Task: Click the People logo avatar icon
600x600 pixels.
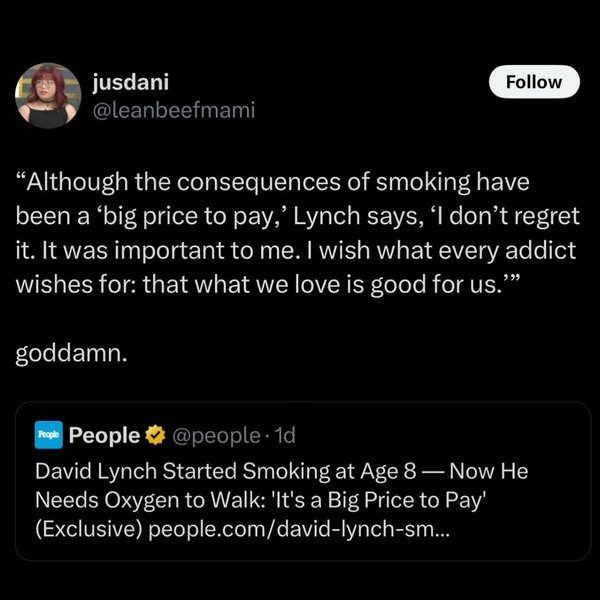Action: [x=49, y=436]
